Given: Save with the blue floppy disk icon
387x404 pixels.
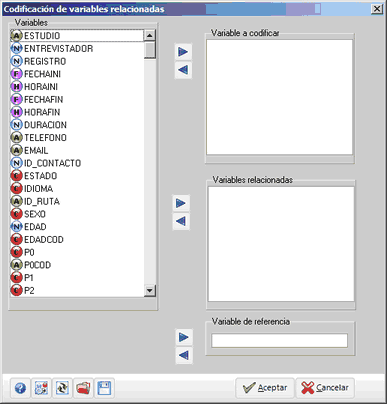Looking at the screenshot, I should coord(104,388).
